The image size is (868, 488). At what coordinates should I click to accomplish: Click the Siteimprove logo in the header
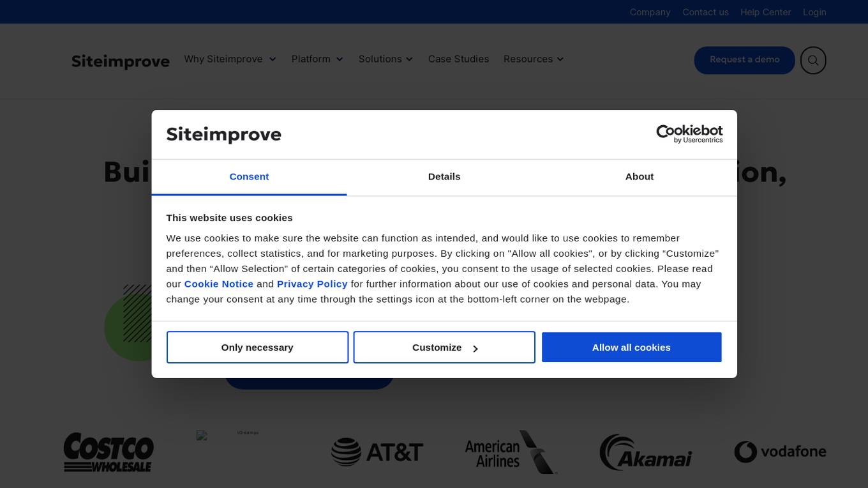pyautogui.click(x=121, y=61)
